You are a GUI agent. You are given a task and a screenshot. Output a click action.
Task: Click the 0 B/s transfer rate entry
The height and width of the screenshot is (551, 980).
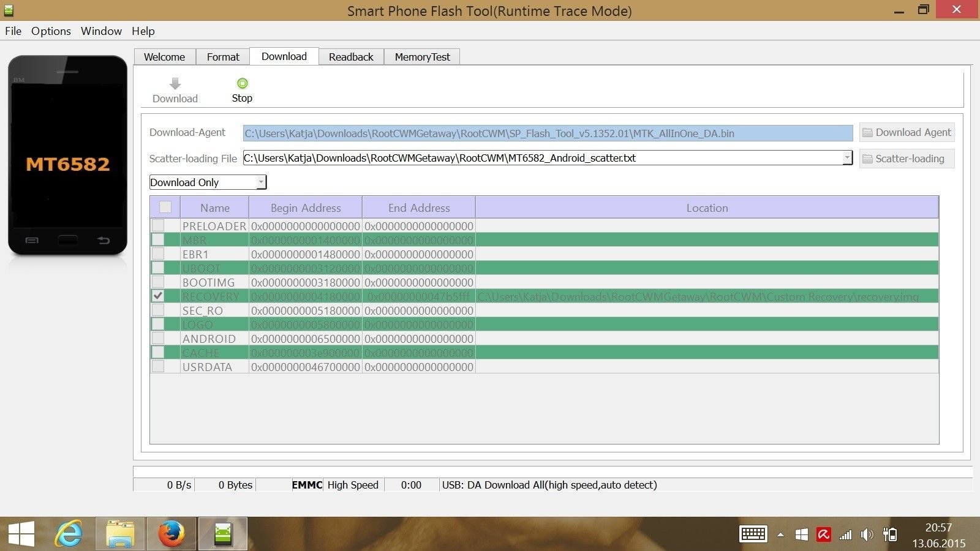coord(179,485)
